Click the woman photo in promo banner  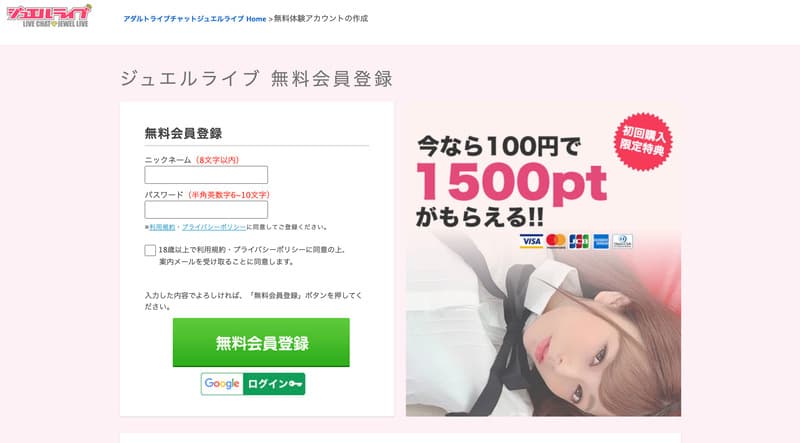point(543,327)
